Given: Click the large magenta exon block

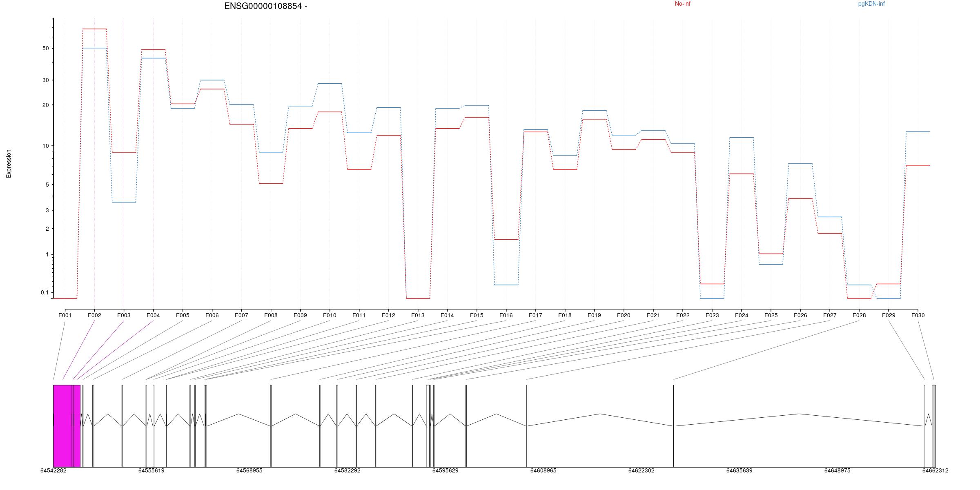Looking at the screenshot, I should point(63,426).
